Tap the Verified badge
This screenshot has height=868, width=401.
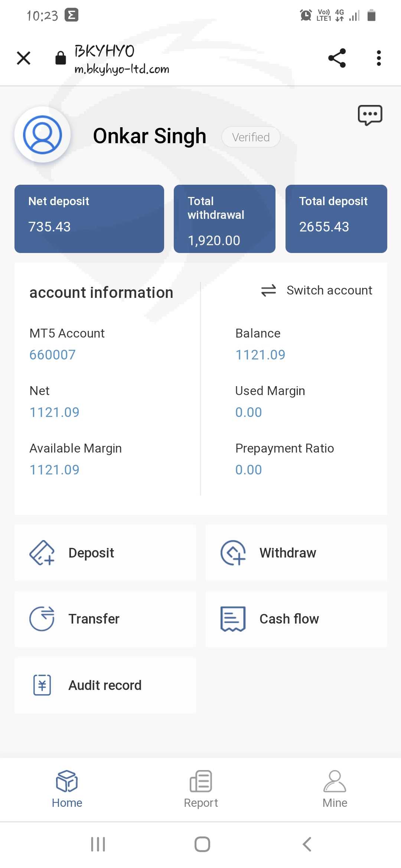tap(251, 137)
